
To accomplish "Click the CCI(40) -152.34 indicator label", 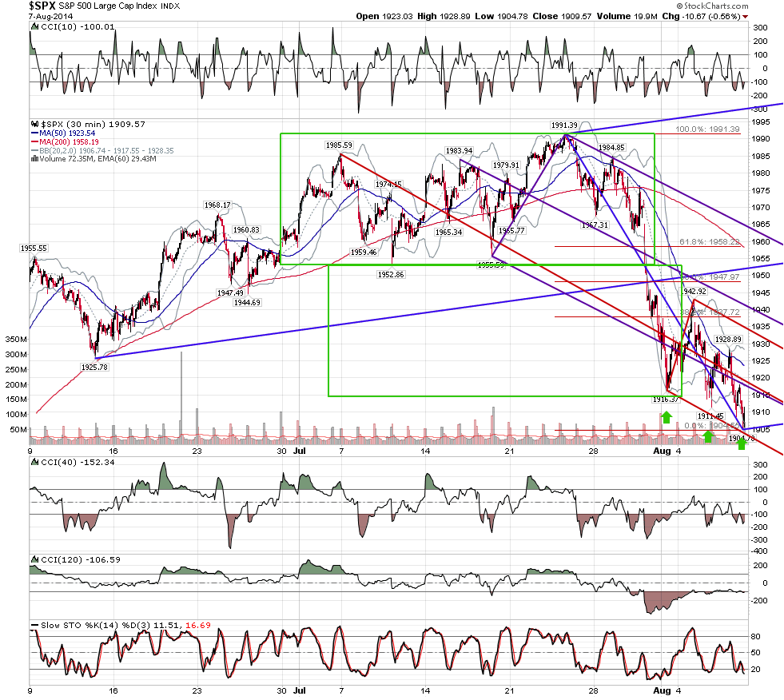I will (x=78, y=463).
